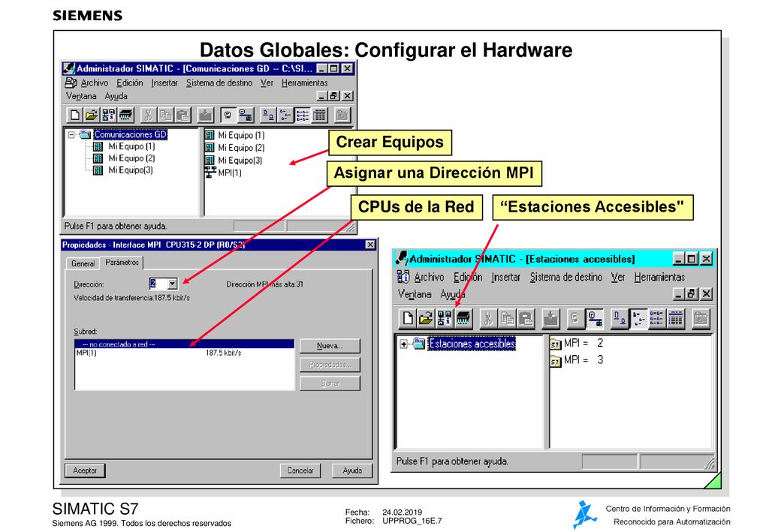The height and width of the screenshot is (532, 769).
Task: Click New icon in Comunicaciones GD window toolbar
Action: coord(74,115)
